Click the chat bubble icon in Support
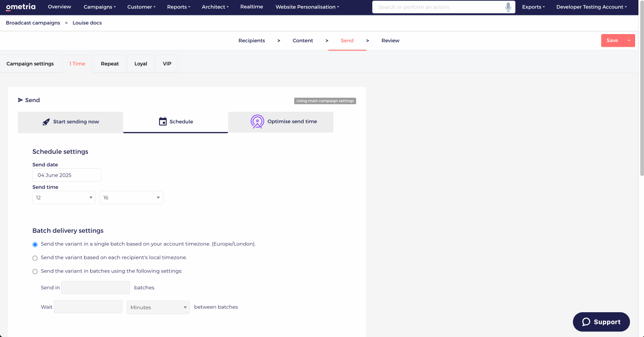Screen dimensions: 644x337 [586, 322]
